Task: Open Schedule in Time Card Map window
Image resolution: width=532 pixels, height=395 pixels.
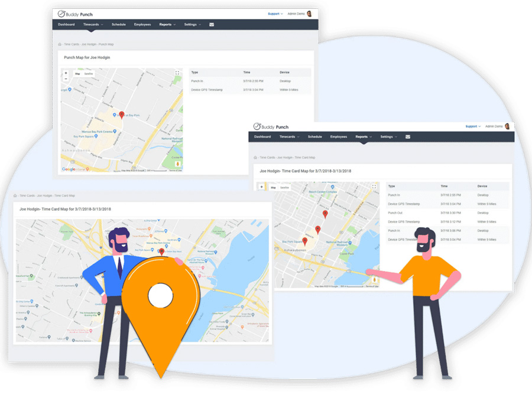Action: 315,137
